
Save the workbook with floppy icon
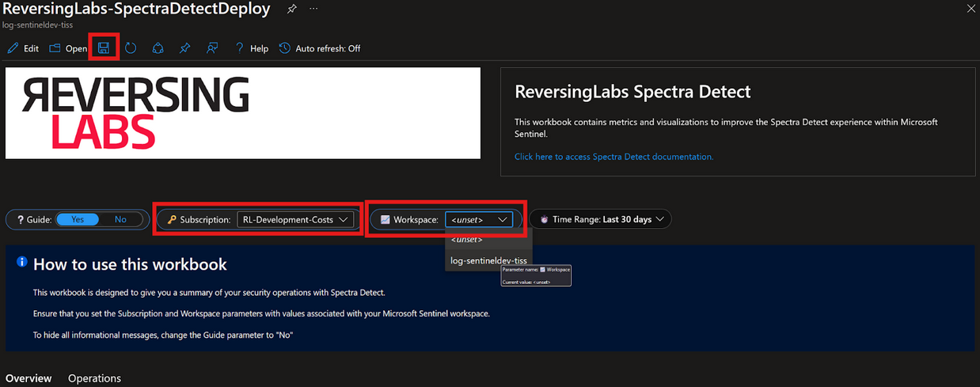pos(104,48)
